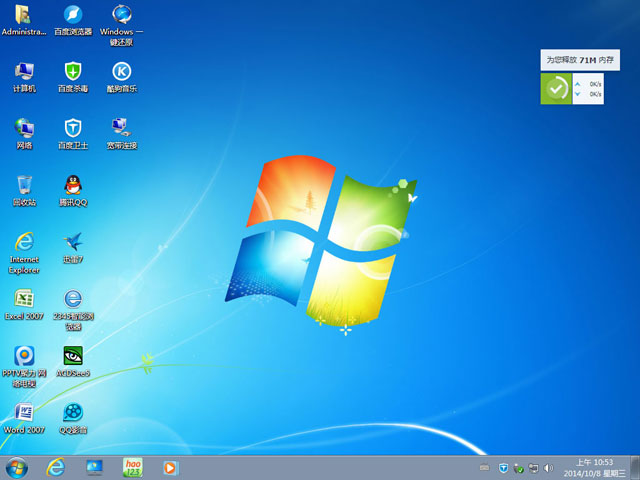Open the orange media player taskbar icon

click(170, 468)
